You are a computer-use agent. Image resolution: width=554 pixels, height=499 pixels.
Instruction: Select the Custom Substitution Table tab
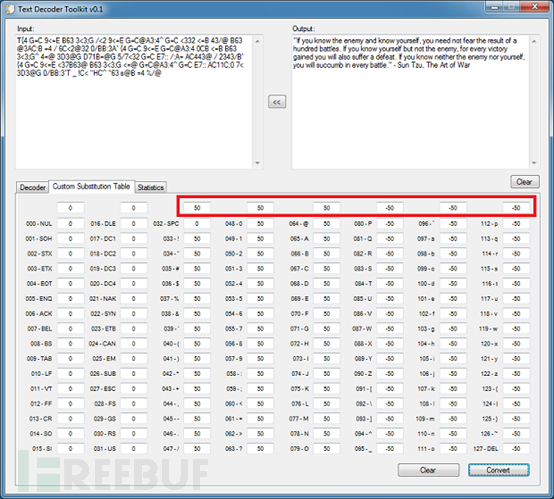pos(91,186)
